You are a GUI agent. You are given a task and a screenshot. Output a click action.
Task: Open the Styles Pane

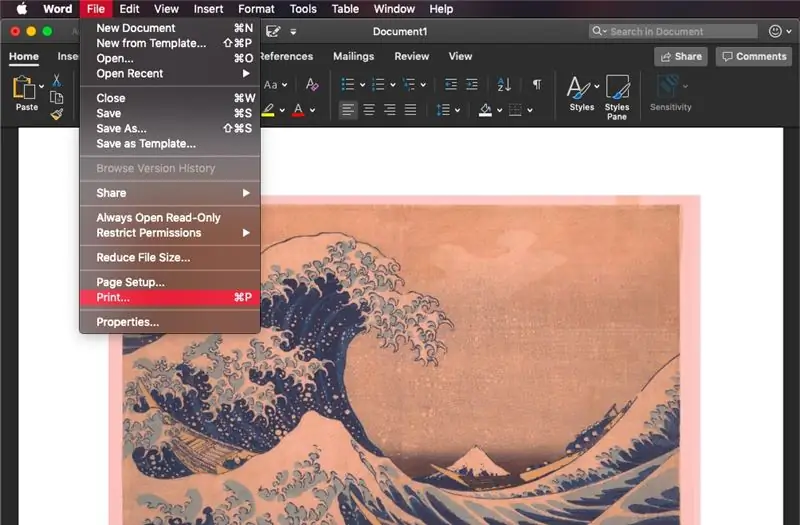click(x=617, y=97)
